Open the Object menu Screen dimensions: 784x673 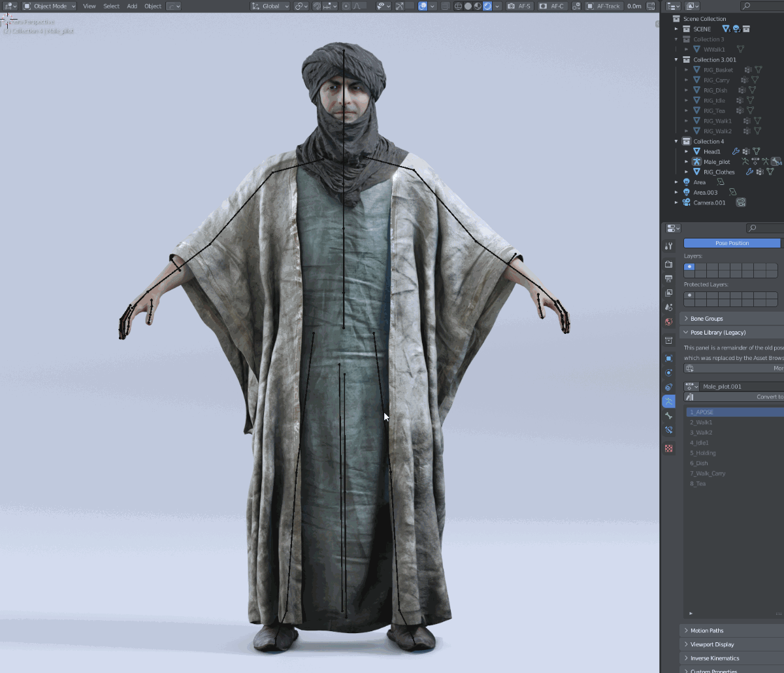click(x=153, y=6)
